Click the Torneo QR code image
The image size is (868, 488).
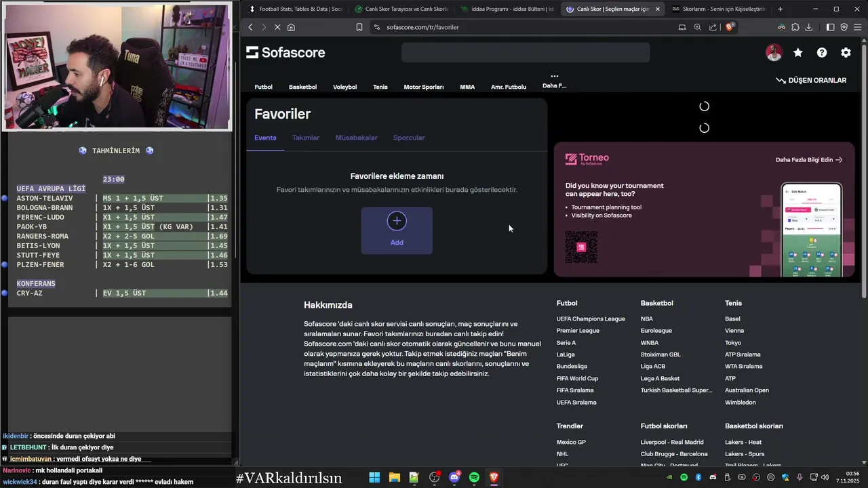(x=581, y=247)
